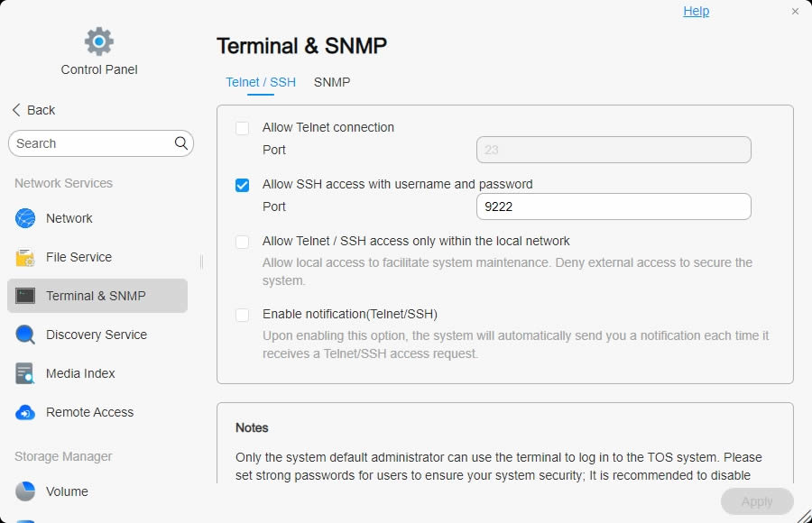Enable local network only access checkbox
This screenshot has height=523, width=812.
[242, 242]
